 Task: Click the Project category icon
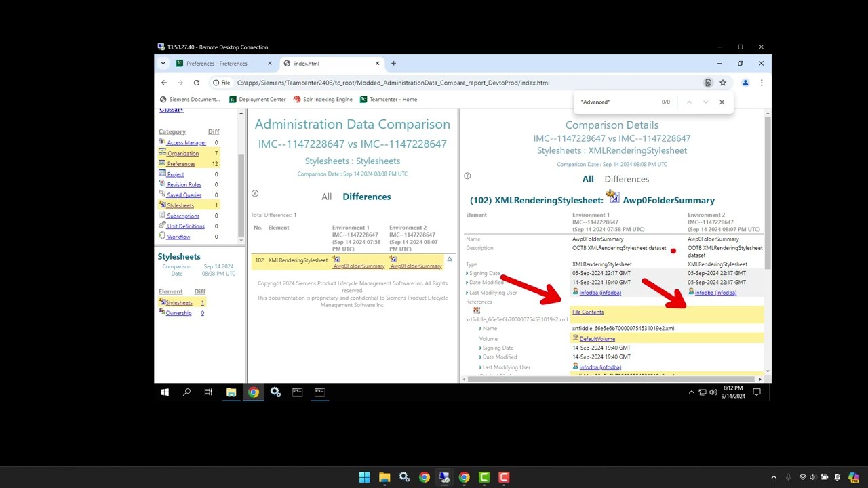point(162,174)
